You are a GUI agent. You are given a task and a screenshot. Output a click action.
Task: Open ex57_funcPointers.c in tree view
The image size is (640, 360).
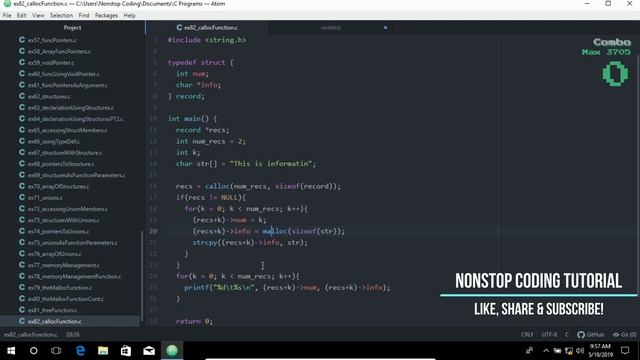point(52,40)
